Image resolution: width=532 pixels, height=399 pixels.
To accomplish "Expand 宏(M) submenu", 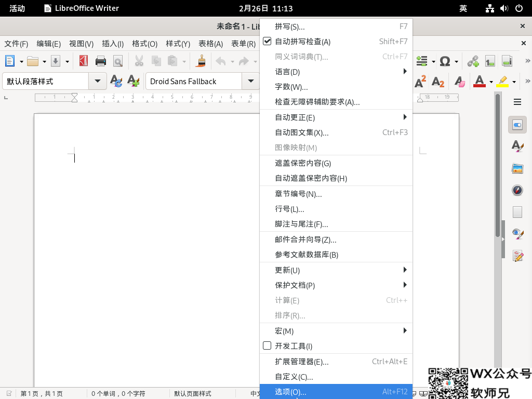I will (x=336, y=331).
